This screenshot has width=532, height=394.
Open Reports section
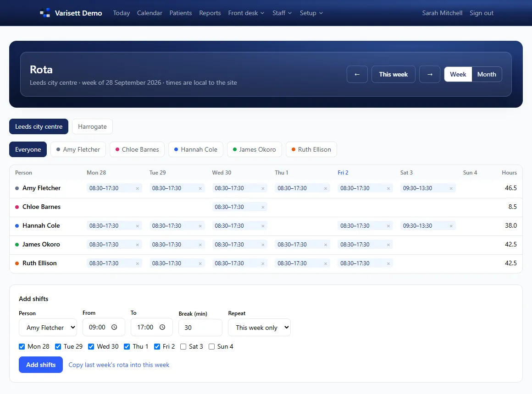[210, 13]
